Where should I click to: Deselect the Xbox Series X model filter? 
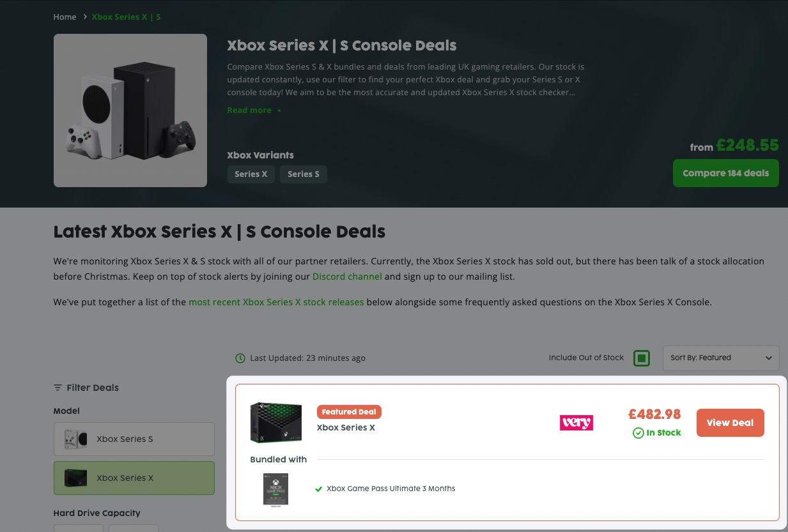pyautogui.click(x=134, y=478)
